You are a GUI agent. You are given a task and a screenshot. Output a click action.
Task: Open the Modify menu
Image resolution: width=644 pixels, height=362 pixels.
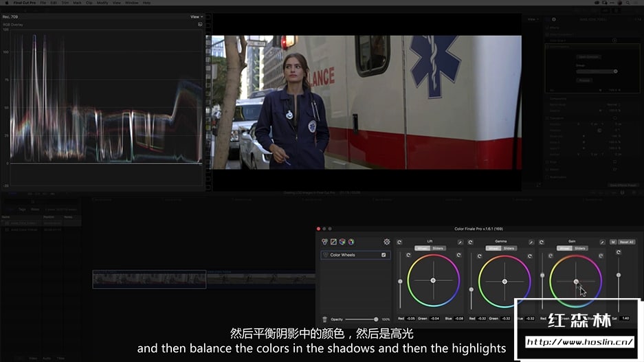point(102,3)
